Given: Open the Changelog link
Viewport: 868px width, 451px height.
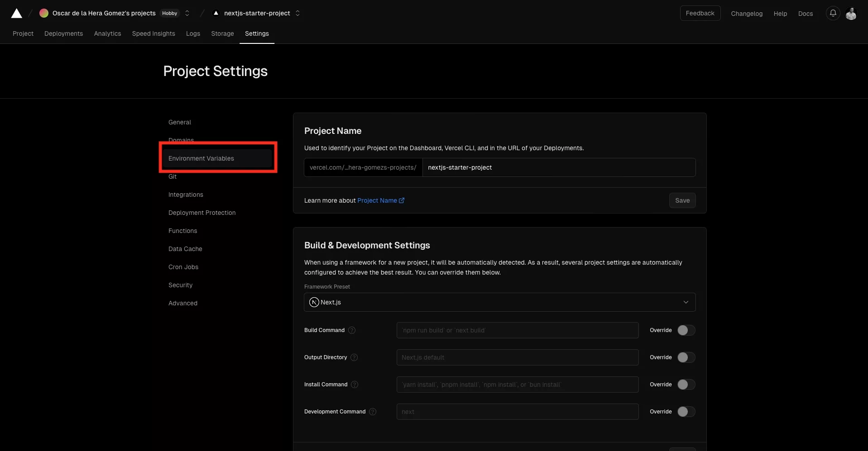Looking at the screenshot, I should (x=747, y=14).
